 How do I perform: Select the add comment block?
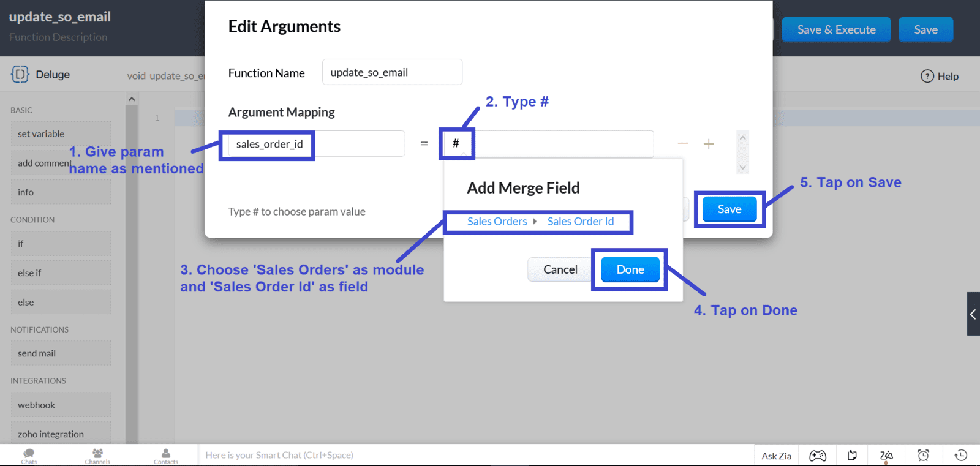pos(61,163)
